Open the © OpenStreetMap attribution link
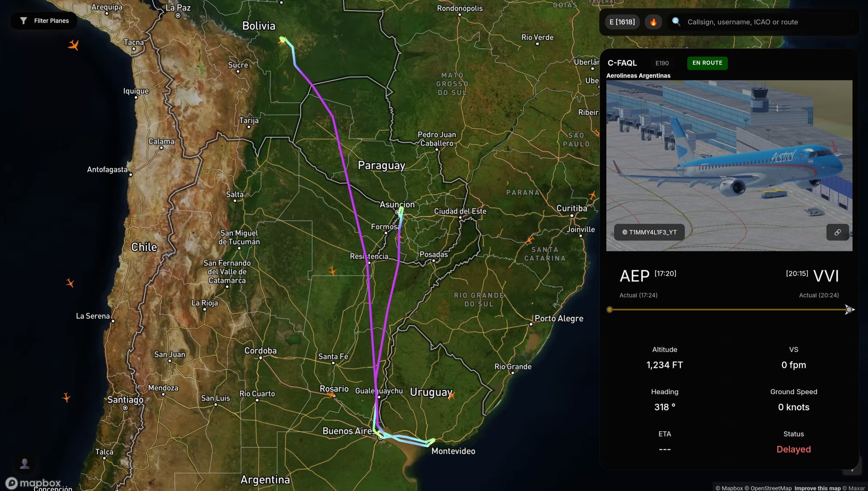 pyautogui.click(x=768, y=488)
